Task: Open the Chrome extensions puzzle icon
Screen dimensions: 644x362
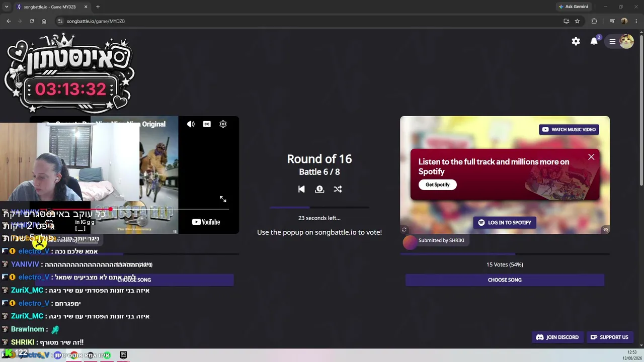Action: [594, 21]
